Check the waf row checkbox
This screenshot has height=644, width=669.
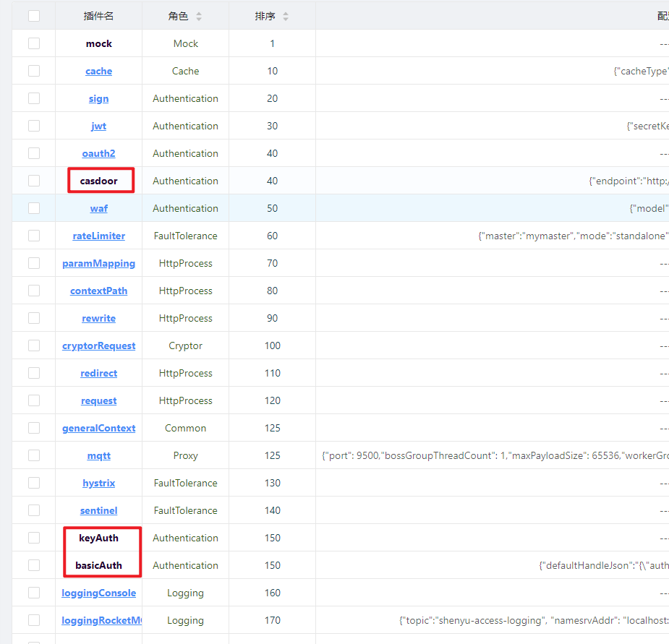tap(34, 208)
